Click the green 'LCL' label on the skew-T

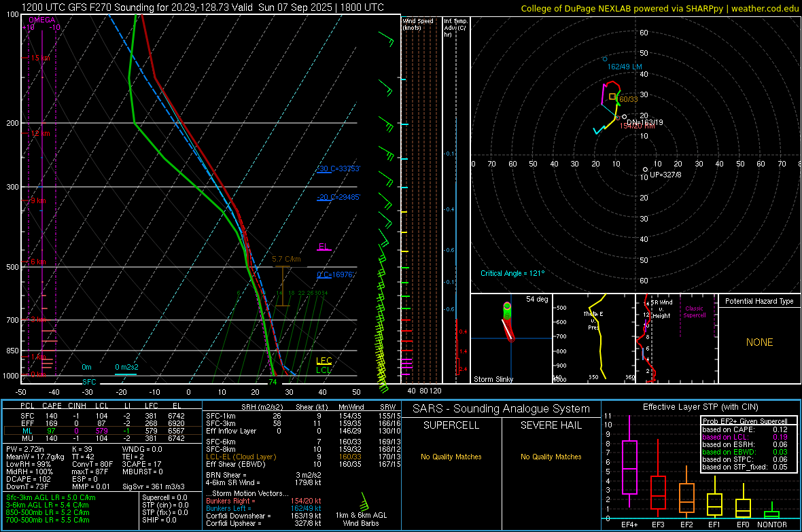324,370
